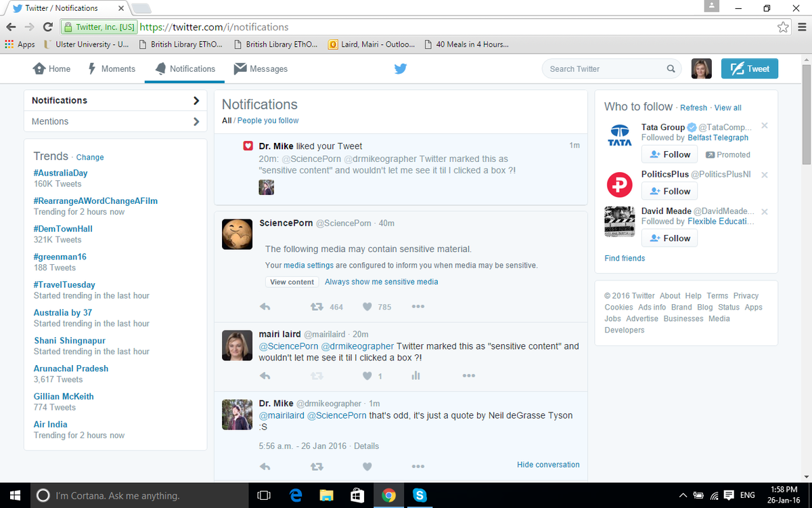Filter notifications to People you follow
The width and height of the screenshot is (812, 508).
(268, 121)
